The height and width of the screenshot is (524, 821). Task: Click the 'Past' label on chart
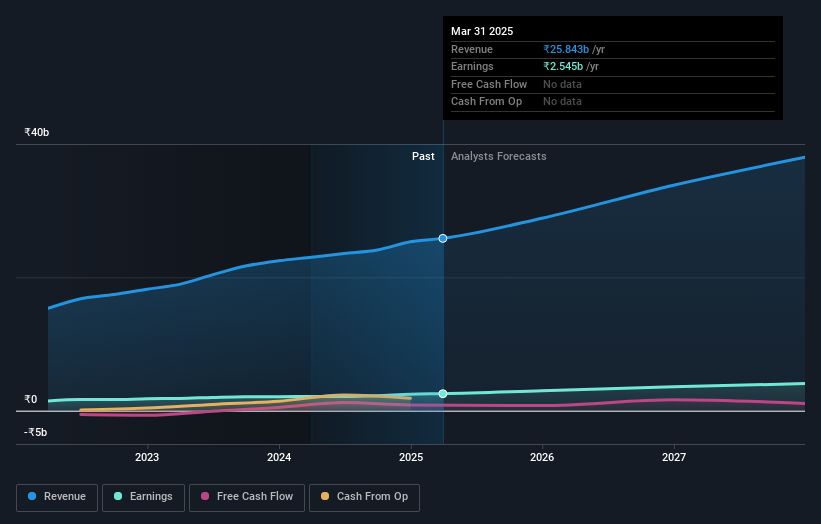[423, 157]
